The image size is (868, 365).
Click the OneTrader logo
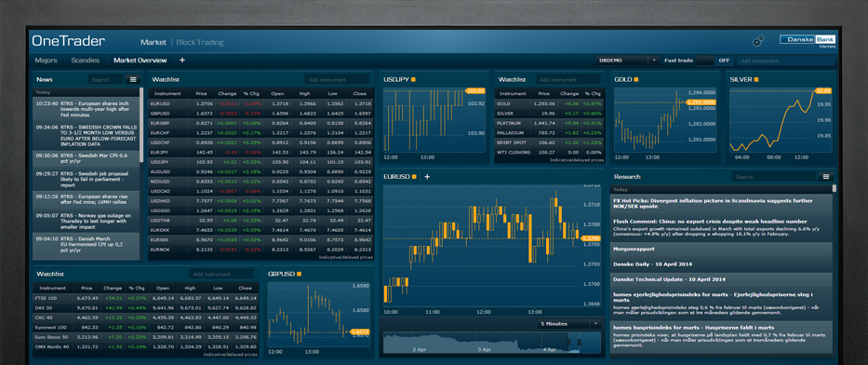coord(68,41)
